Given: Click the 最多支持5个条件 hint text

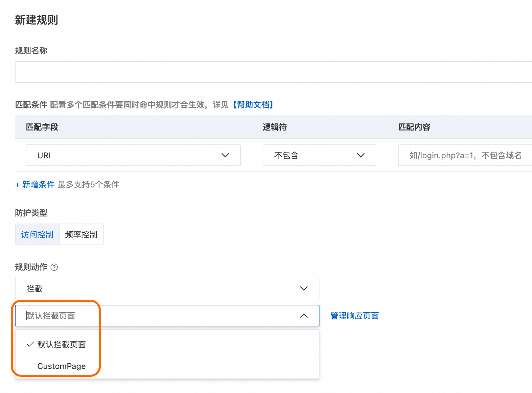Looking at the screenshot, I should coord(89,185).
